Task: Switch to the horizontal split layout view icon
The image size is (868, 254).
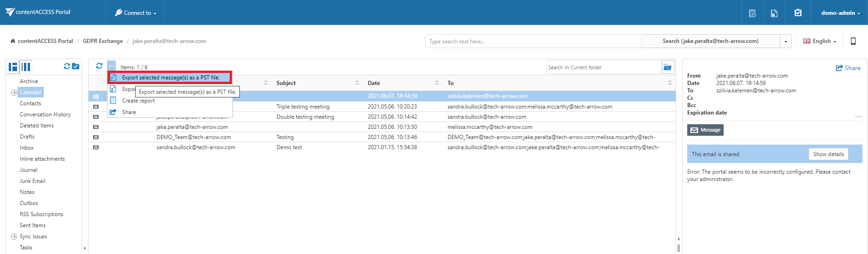Action: 13,67
